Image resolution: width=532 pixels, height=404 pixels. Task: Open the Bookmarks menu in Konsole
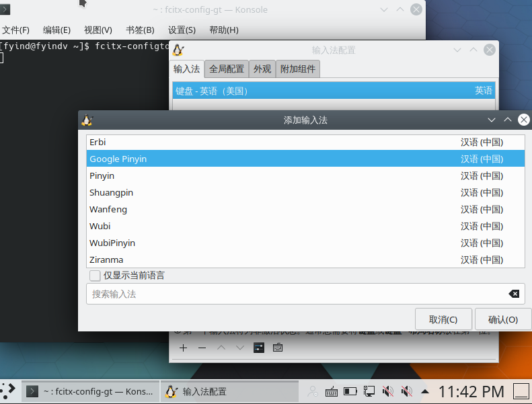[x=140, y=30]
